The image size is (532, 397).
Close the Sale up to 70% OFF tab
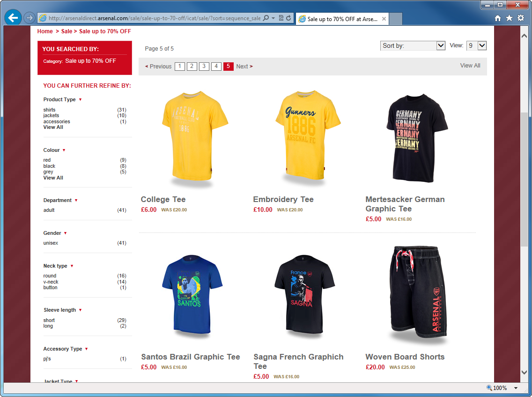384,19
